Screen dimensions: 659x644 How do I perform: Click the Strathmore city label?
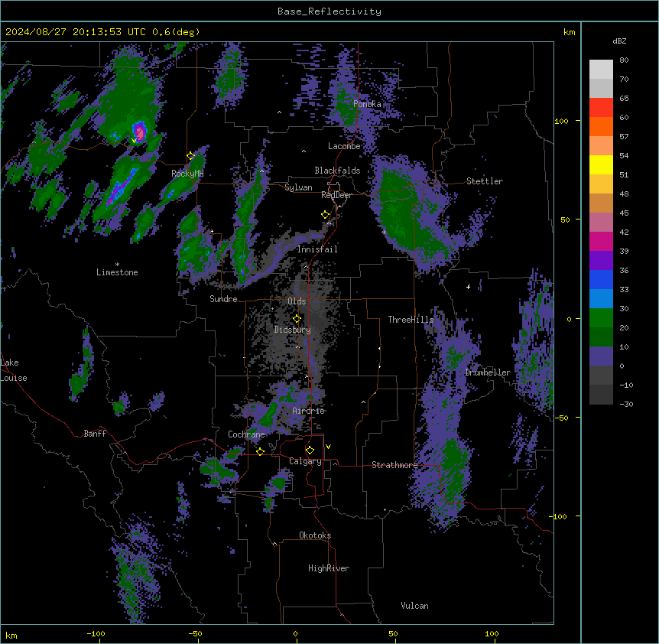tap(394, 465)
